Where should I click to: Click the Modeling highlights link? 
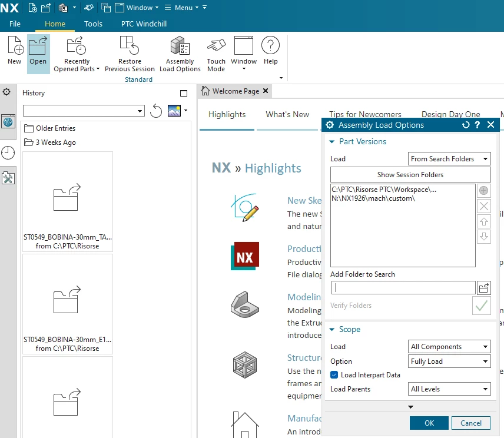[304, 297]
